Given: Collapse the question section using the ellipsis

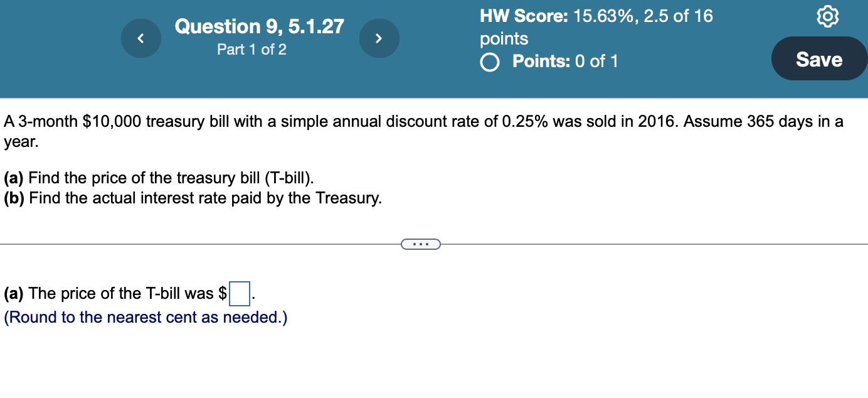Looking at the screenshot, I should pyautogui.click(x=420, y=243).
